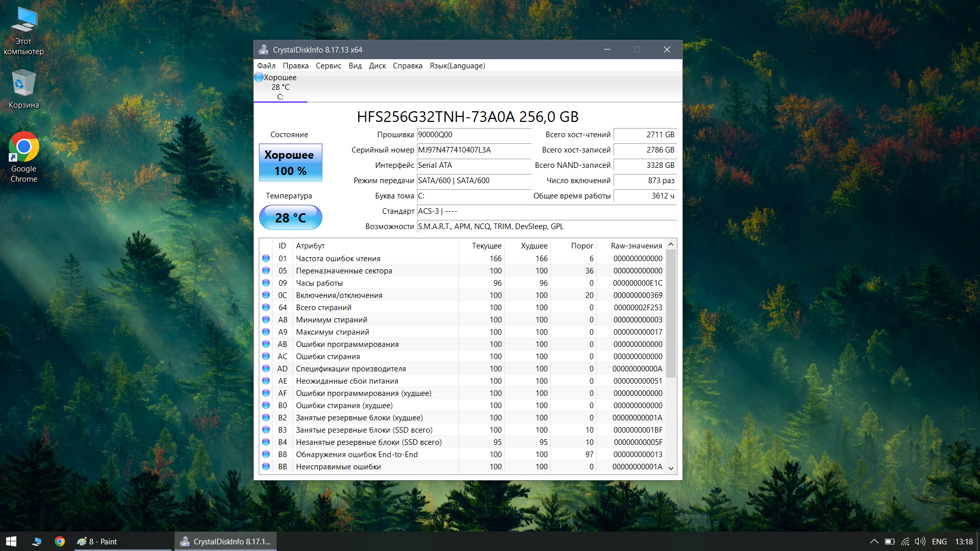The width and height of the screenshot is (980, 551).
Task: Click the network icon in system tray
Action: pyautogui.click(x=905, y=541)
